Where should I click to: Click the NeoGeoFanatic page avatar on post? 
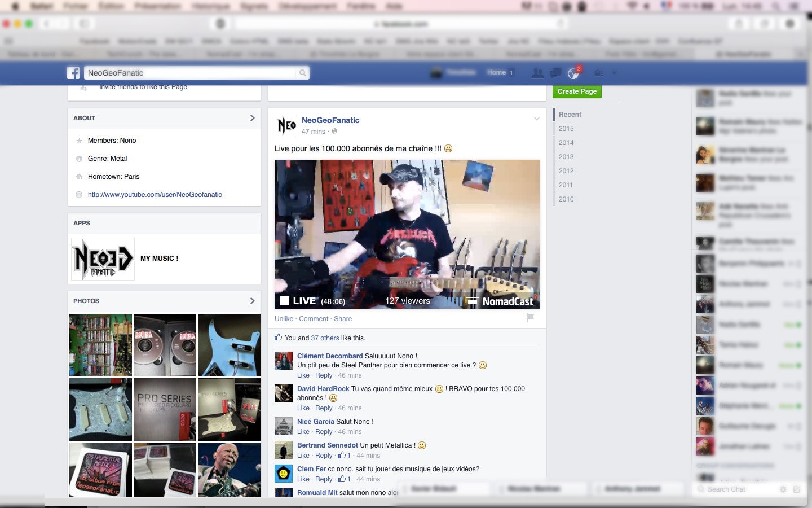(x=286, y=125)
